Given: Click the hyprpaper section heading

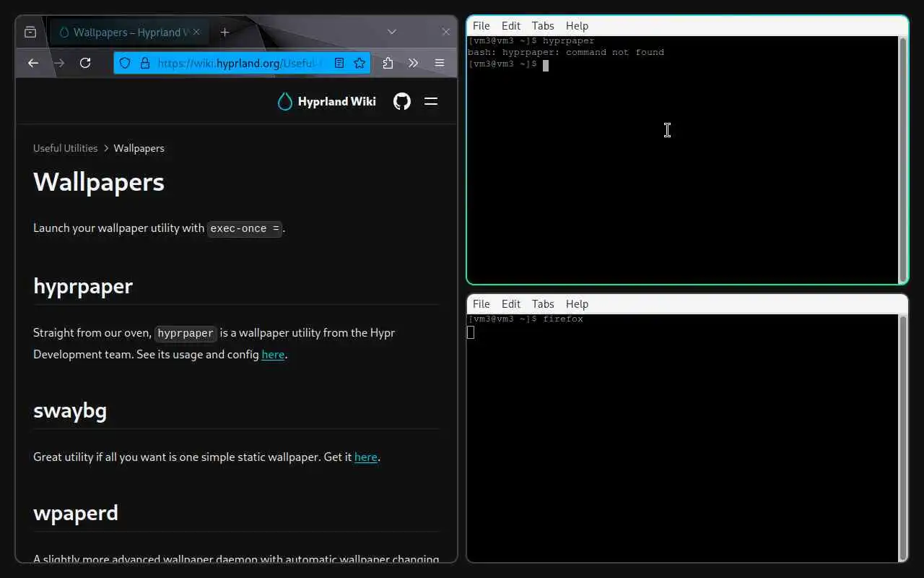Looking at the screenshot, I should 83,286.
